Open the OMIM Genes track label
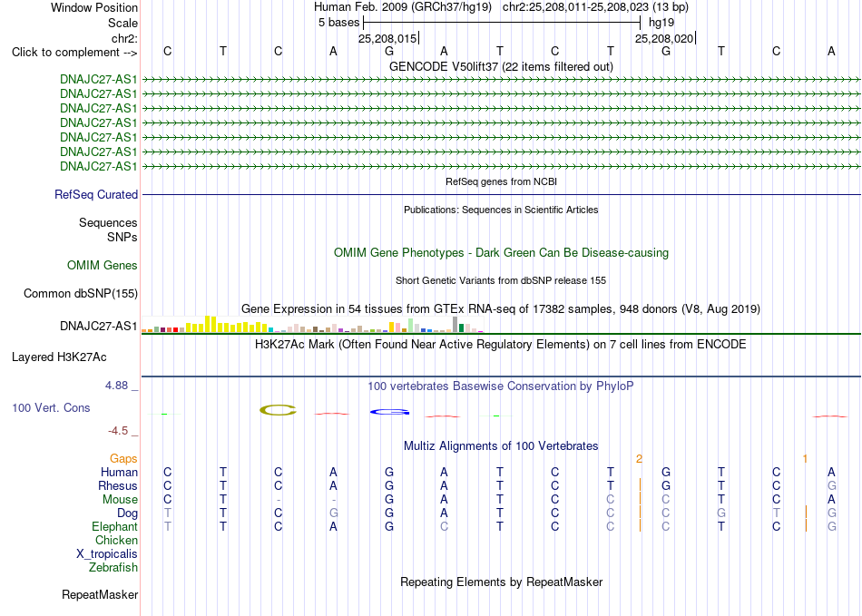The image size is (862, 616). pos(103,266)
